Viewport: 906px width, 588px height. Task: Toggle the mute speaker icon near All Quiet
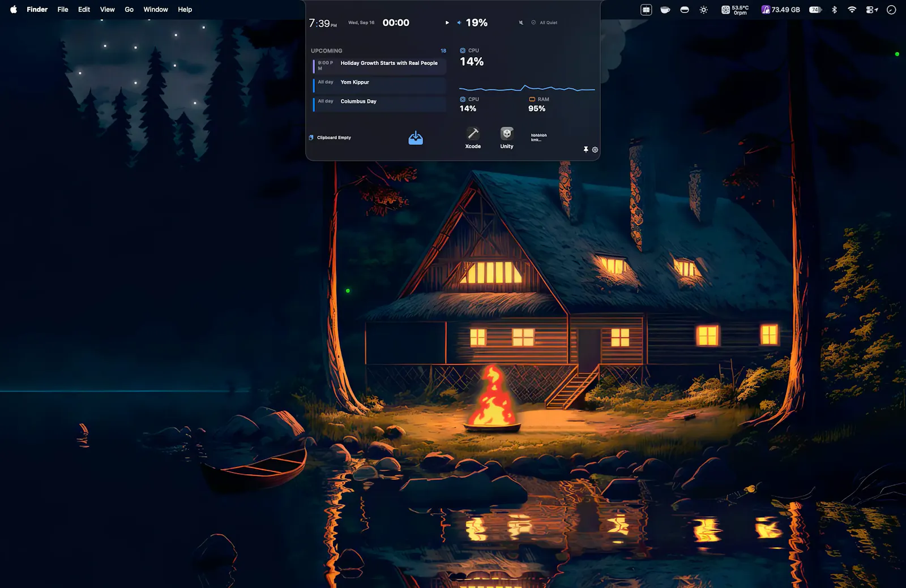click(521, 23)
